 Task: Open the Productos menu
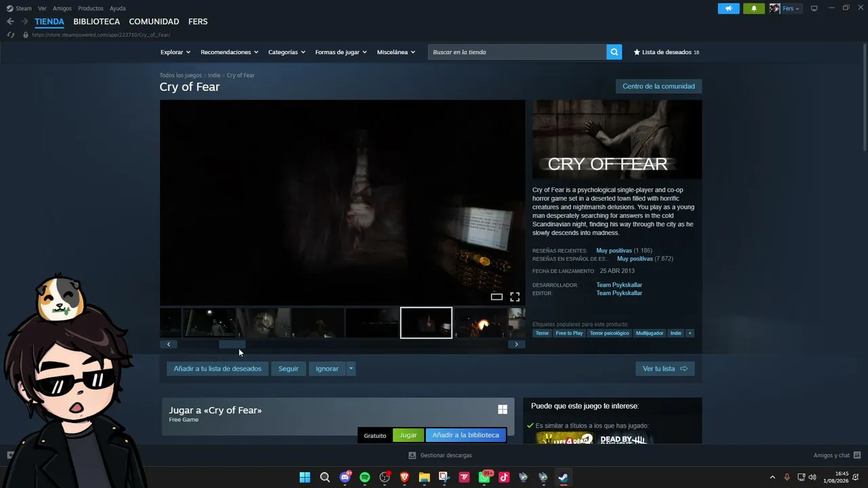[x=91, y=9]
